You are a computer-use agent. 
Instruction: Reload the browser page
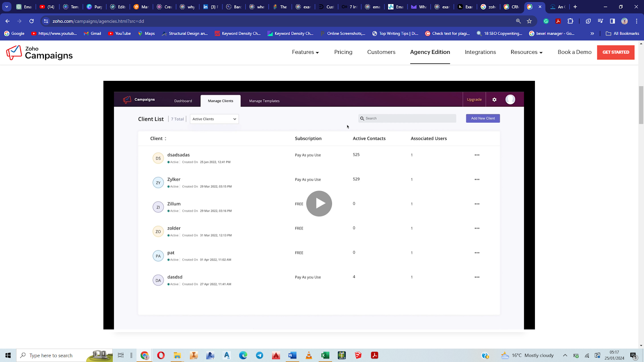(x=31, y=21)
